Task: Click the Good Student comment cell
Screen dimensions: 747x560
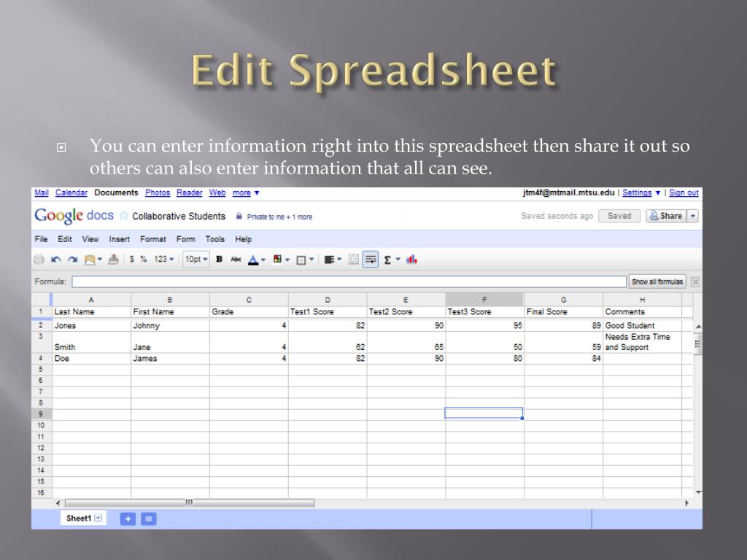Action: (x=642, y=326)
